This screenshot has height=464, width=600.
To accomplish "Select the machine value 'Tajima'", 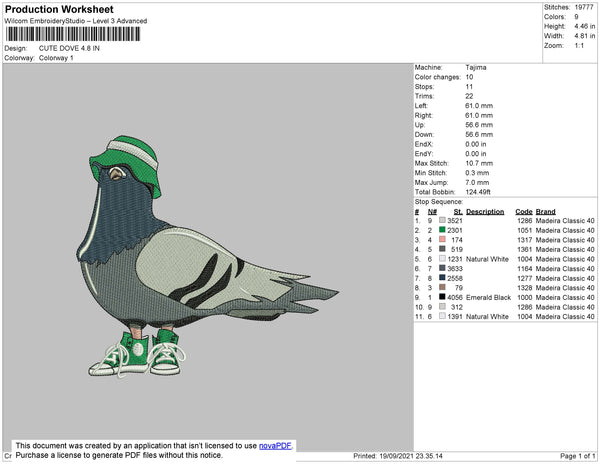I will (x=476, y=67).
